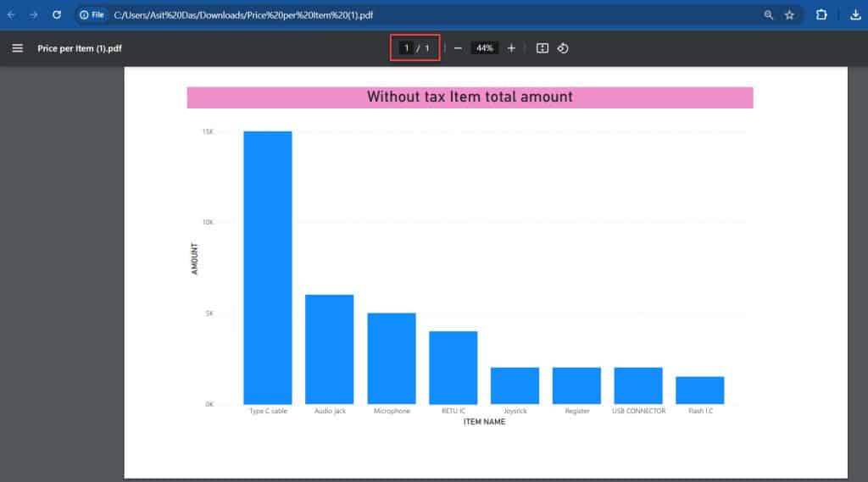Select the Register bar
This screenshot has width=868, height=482.
pyautogui.click(x=576, y=385)
